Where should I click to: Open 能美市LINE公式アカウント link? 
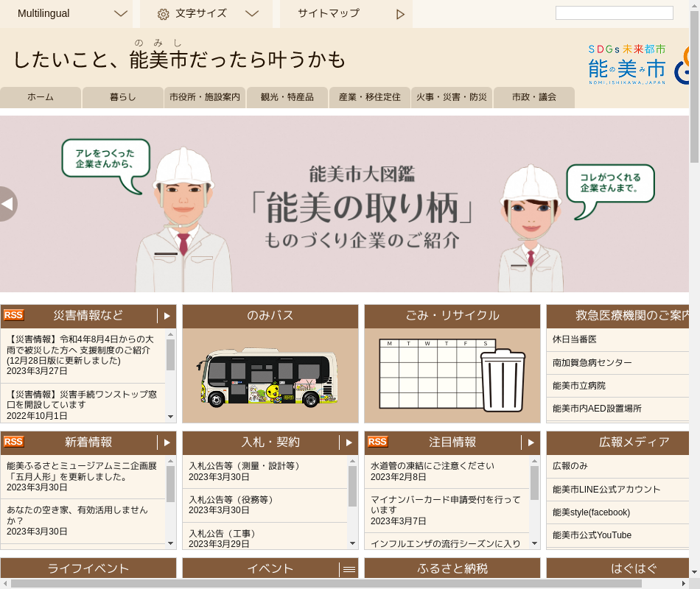coord(606,490)
